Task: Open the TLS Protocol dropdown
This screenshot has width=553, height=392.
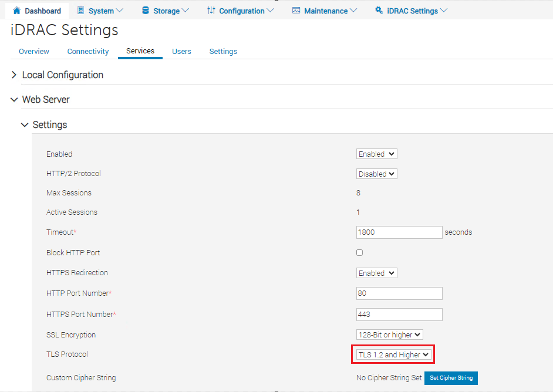Action: (394, 354)
